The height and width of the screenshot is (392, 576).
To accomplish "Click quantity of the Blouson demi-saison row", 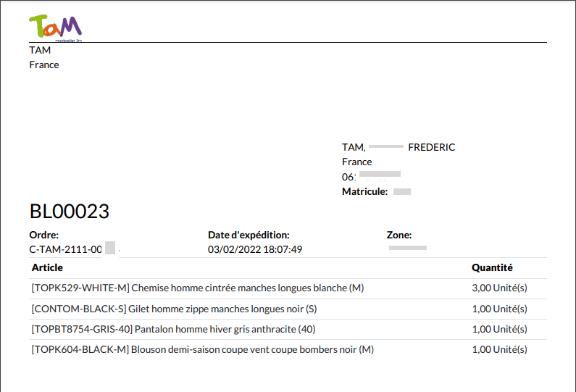I will click(499, 349).
